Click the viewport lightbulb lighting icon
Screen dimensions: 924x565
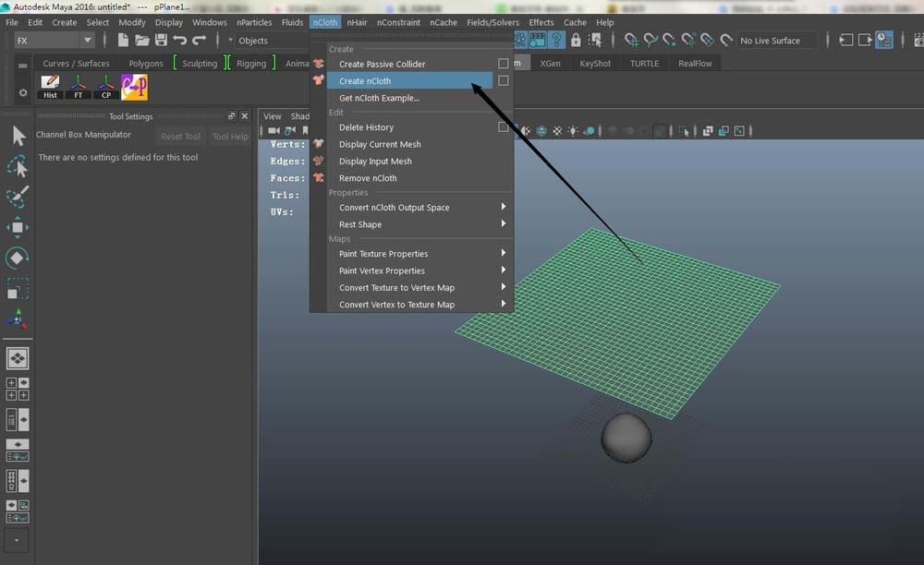click(573, 131)
